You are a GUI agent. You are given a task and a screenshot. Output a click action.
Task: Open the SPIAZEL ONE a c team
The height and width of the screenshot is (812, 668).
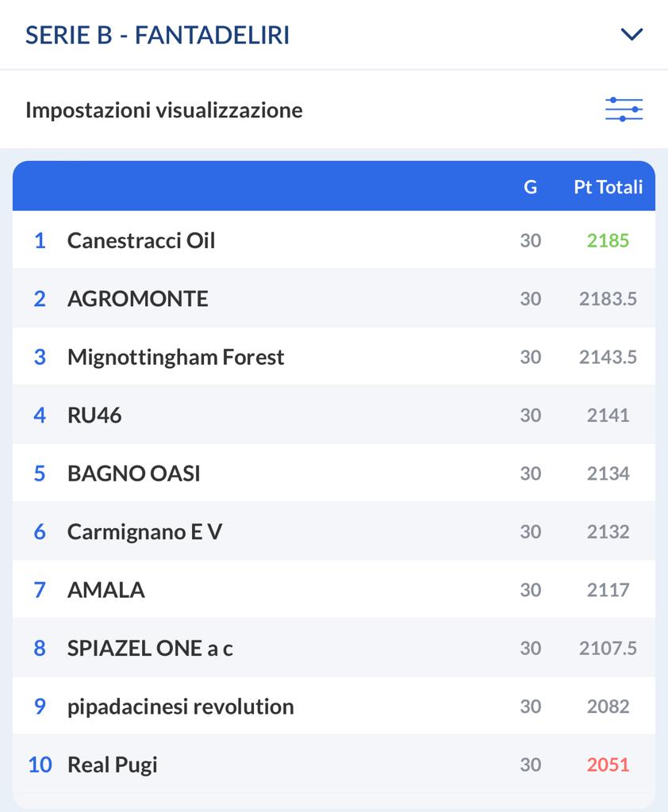coord(334,648)
